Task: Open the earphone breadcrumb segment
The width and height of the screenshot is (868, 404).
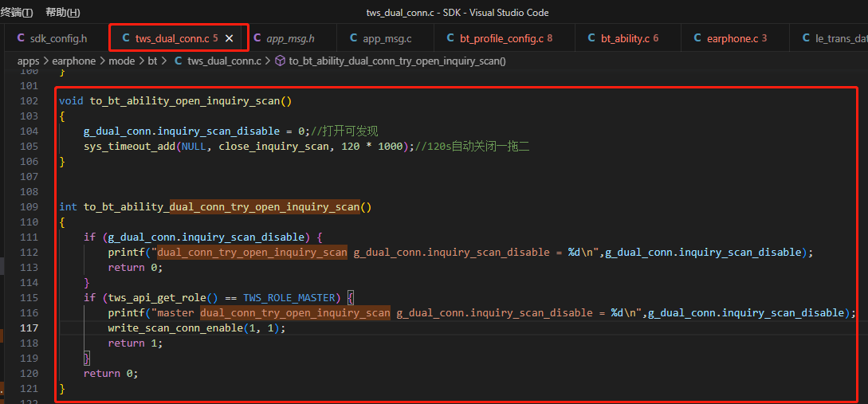Action: point(73,61)
